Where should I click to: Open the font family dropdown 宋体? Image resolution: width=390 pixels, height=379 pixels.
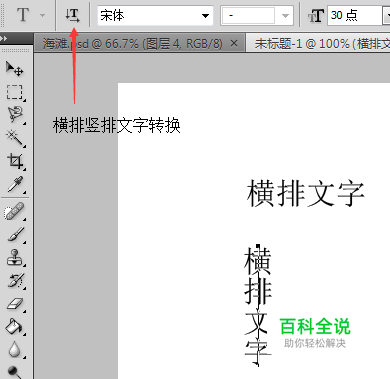pos(155,15)
